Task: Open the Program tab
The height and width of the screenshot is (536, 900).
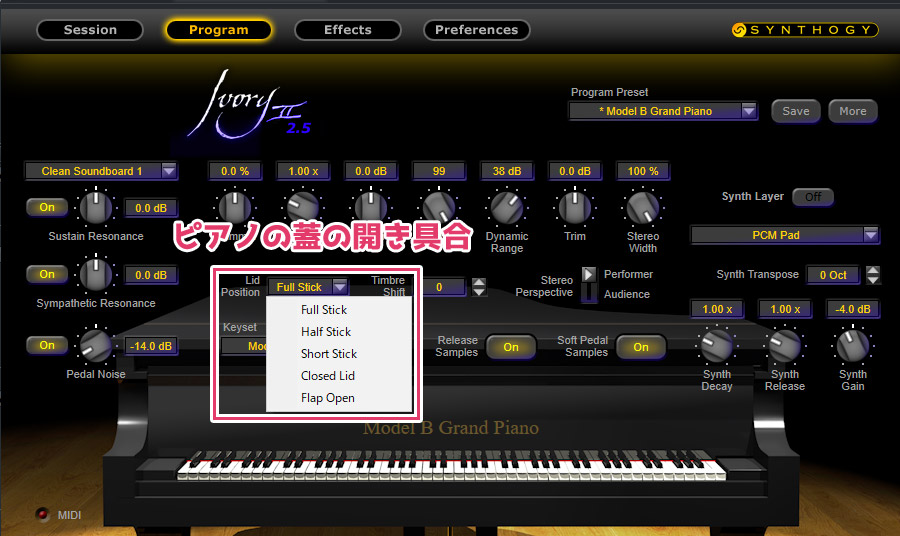Action: 219,30
